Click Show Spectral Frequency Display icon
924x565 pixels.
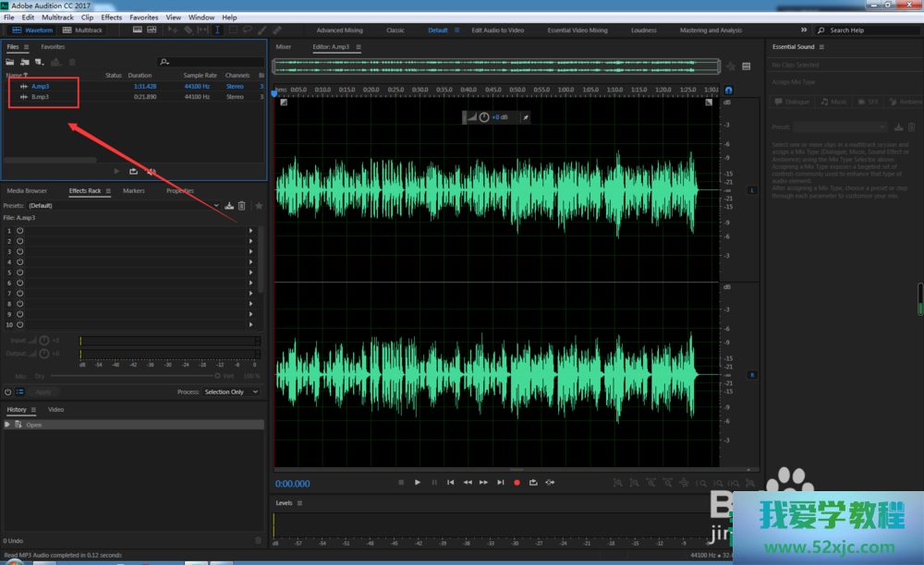pos(137,30)
